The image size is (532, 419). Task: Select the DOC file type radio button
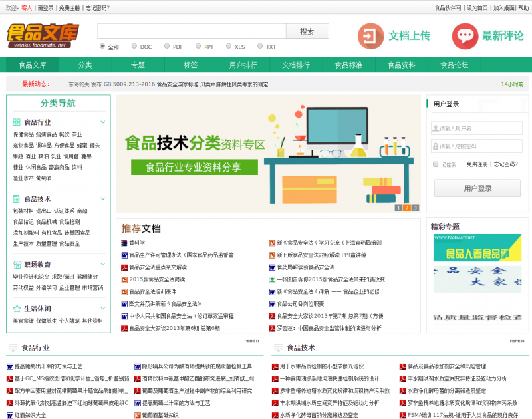click(134, 47)
